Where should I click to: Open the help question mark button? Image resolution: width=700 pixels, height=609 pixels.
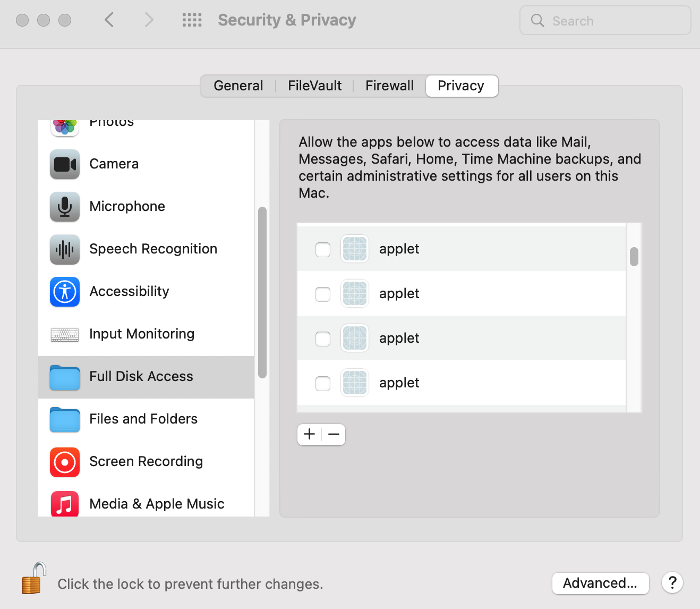click(672, 583)
